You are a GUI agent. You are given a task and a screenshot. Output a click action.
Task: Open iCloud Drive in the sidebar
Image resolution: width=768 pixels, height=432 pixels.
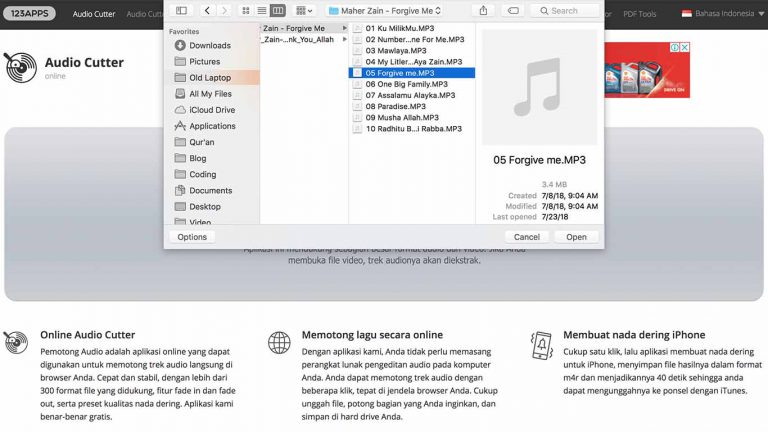212,110
